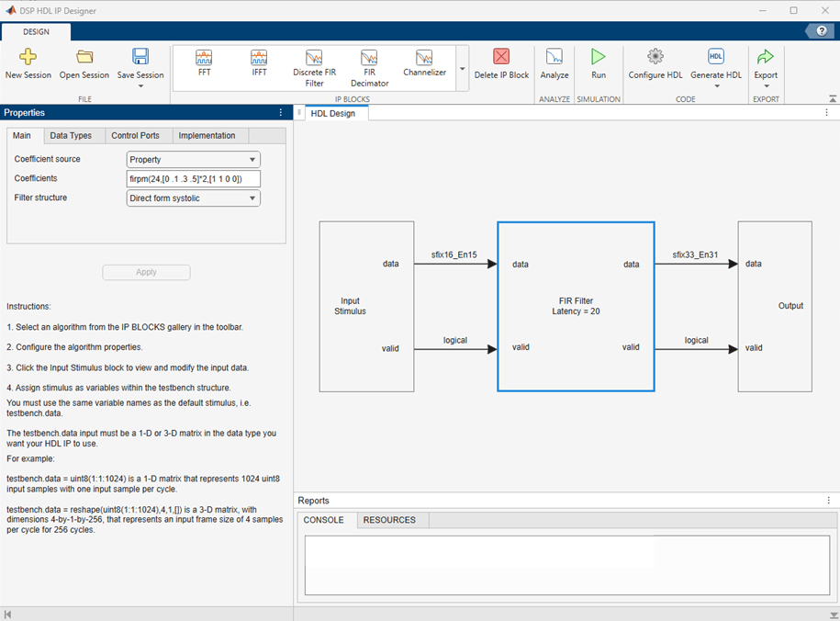The width and height of the screenshot is (840, 621).
Task: Click the New Session icon
Action: pos(28,56)
